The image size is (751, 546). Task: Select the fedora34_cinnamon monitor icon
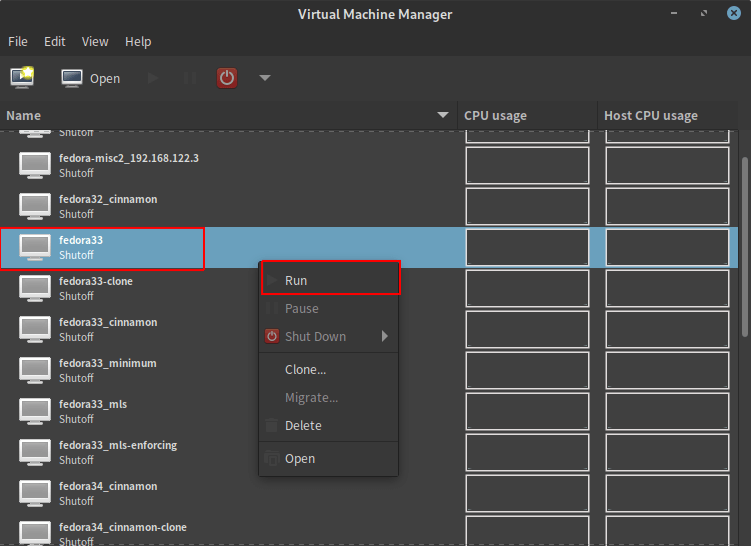click(x=35, y=493)
